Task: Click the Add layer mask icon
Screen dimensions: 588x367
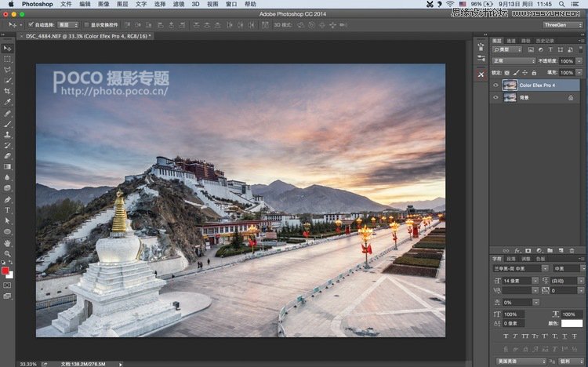Action: tap(528, 250)
